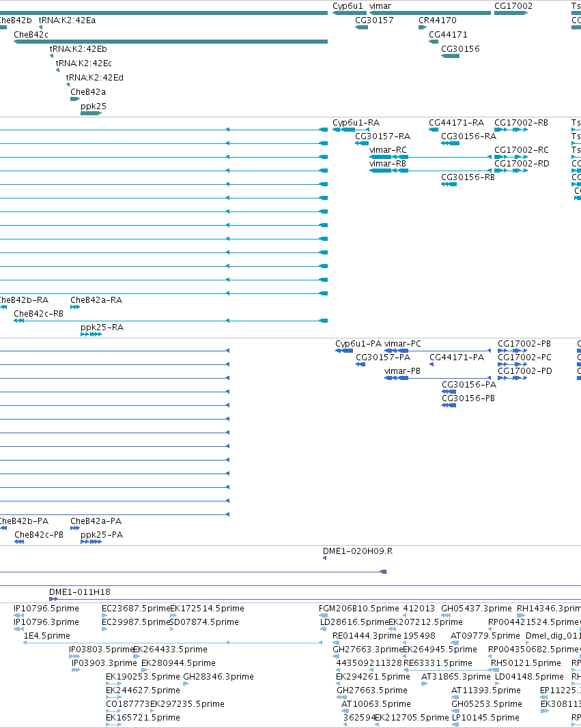581x728 pixels.
Task: Select the EC23687.5prime EST label
Action: click(136, 609)
